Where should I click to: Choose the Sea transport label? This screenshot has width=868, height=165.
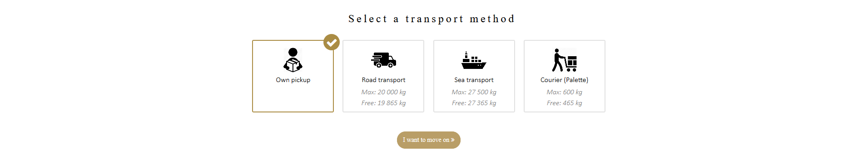474,80
